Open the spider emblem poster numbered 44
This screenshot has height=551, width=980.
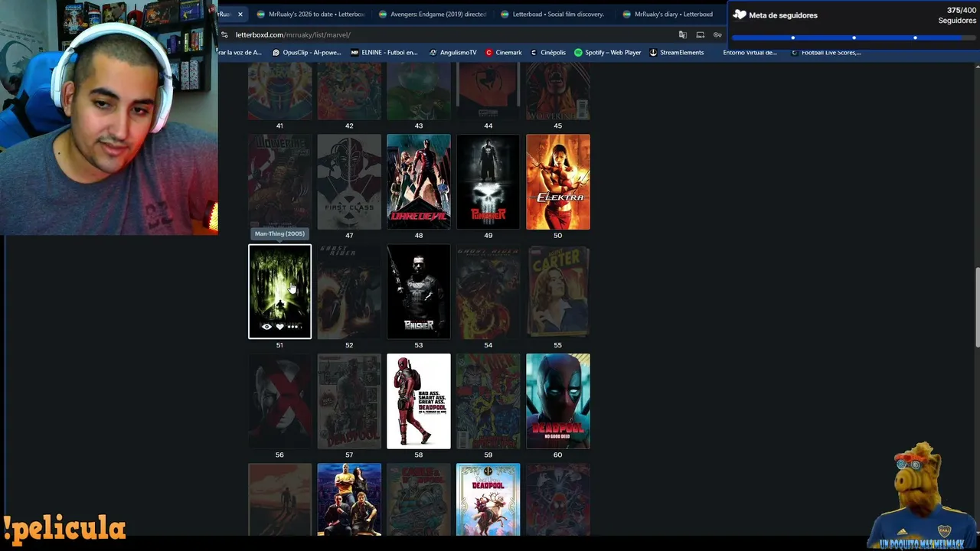(488, 91)
